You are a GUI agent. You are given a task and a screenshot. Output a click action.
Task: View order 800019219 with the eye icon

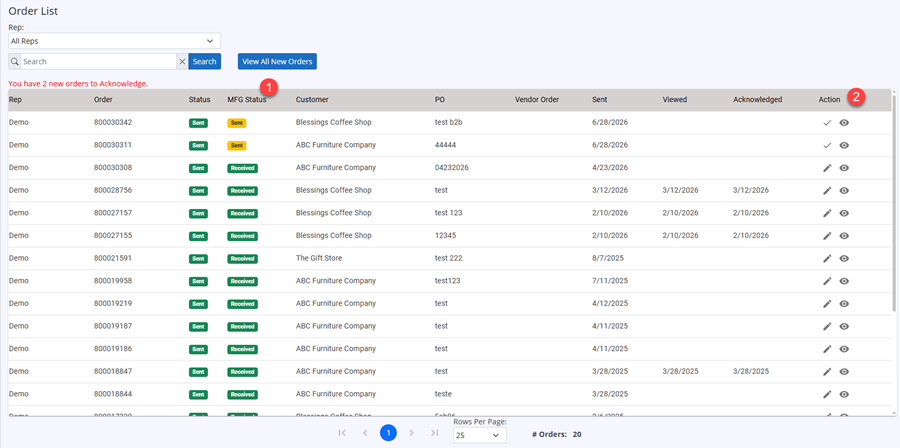[844, 303]
